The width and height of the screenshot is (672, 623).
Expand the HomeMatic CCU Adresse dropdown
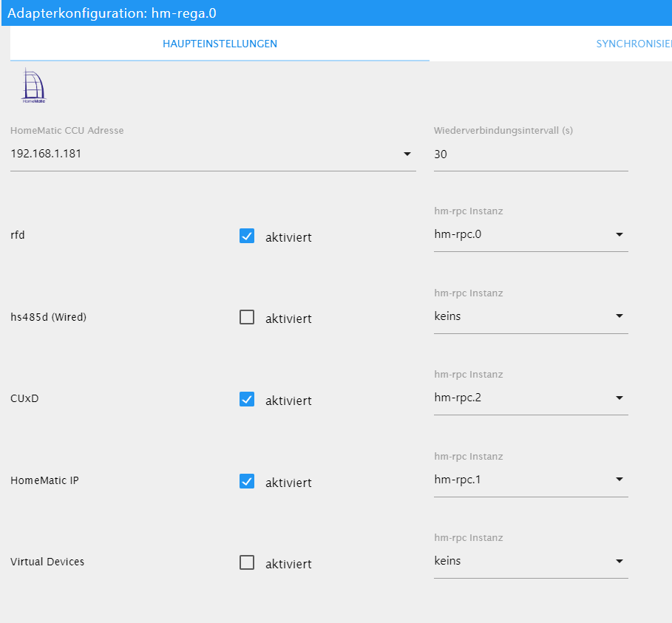click(407, 154)
